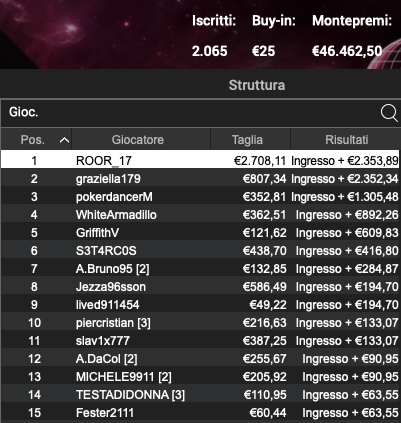
Task: Select the ROOR_17 first place row
Action: click(200, 161)
